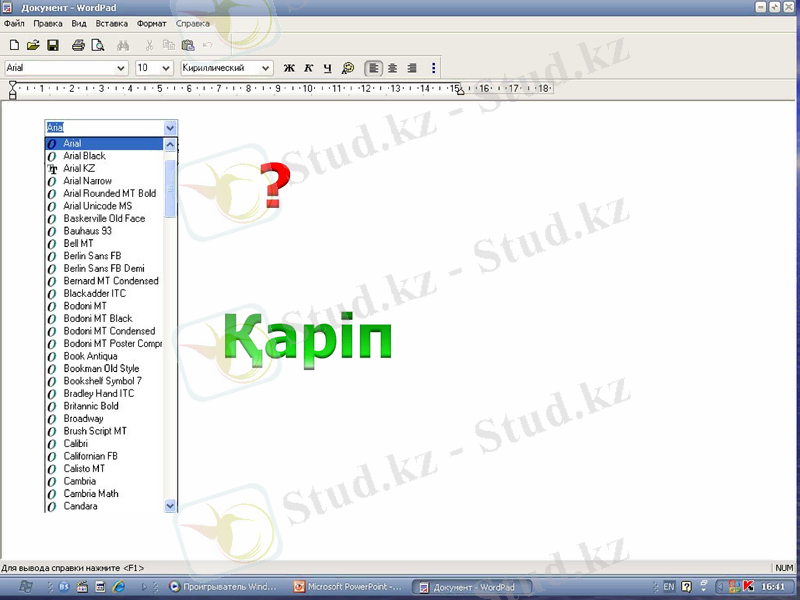800x600 pixels.
Task: Paste clipboard contents with the Paste icon
Action: coord(189,44)
